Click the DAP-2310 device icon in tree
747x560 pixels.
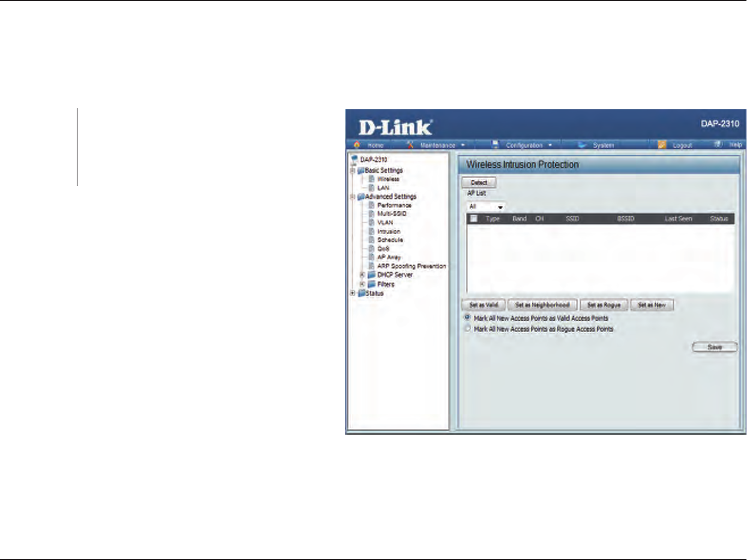pos(355,159)
